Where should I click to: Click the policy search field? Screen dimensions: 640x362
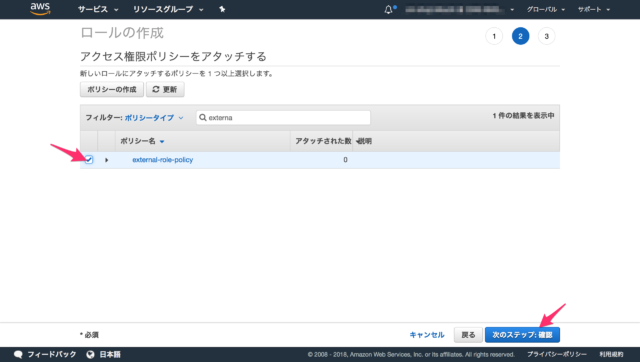click(283, 118)
